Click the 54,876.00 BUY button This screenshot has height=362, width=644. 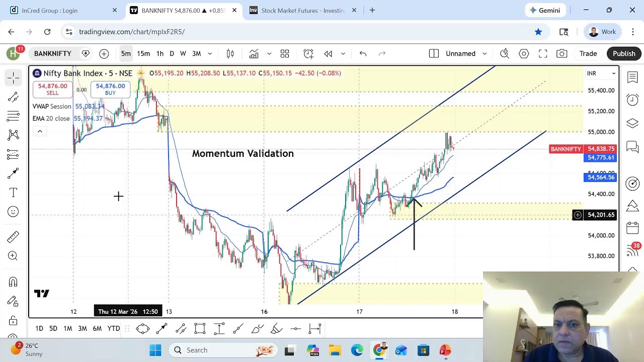click(110, 89)
